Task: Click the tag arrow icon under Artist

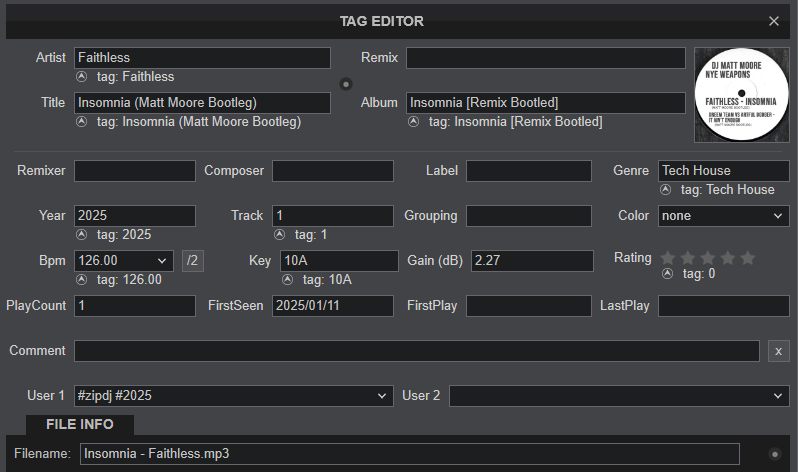Action: [81, 77]
